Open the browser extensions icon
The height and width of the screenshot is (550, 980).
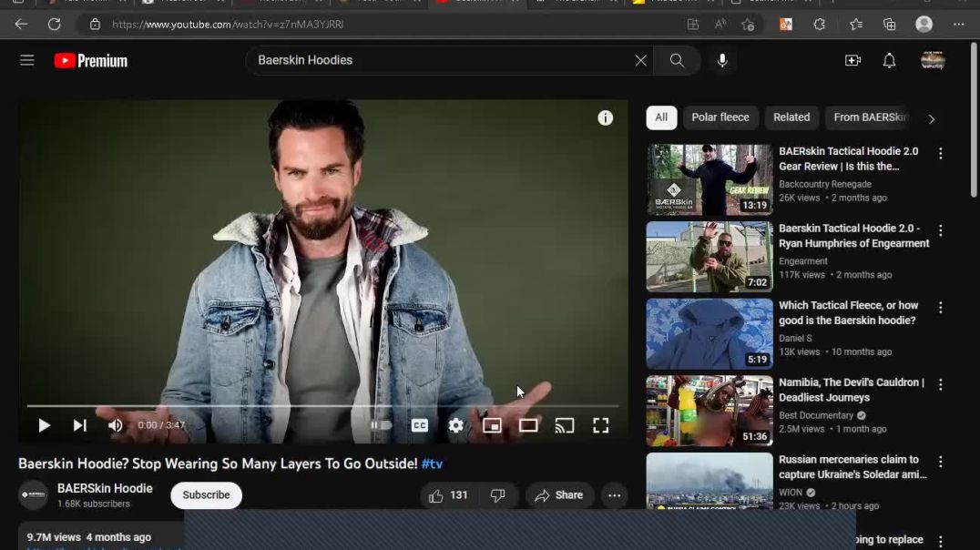click(820, 25)
